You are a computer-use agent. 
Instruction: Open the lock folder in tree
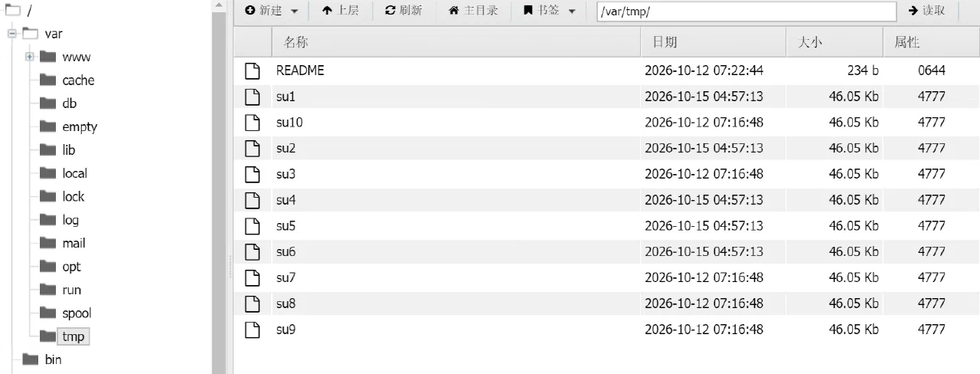(x=73, y=197)
